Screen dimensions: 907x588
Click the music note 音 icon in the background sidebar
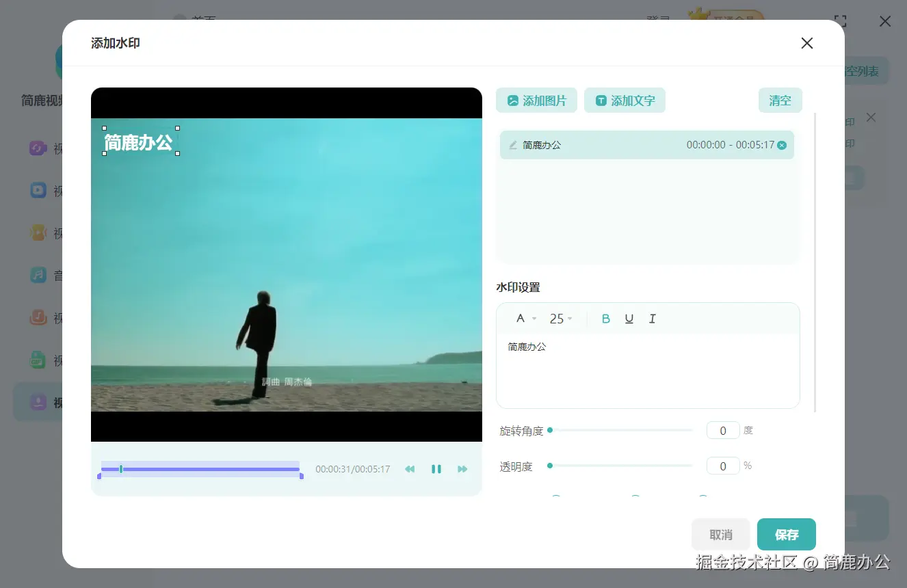point(38,276)
